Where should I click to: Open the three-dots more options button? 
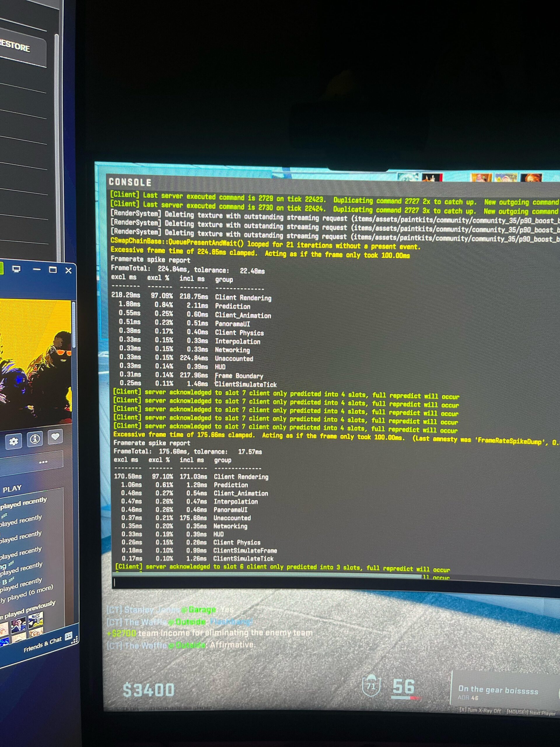43,462
